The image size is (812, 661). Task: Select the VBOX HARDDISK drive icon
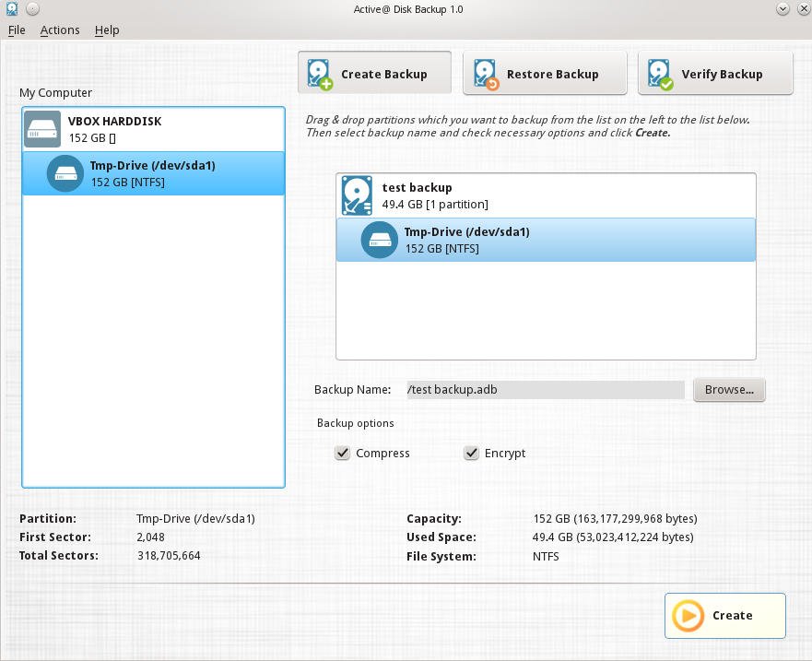click(x=41, y=128)
